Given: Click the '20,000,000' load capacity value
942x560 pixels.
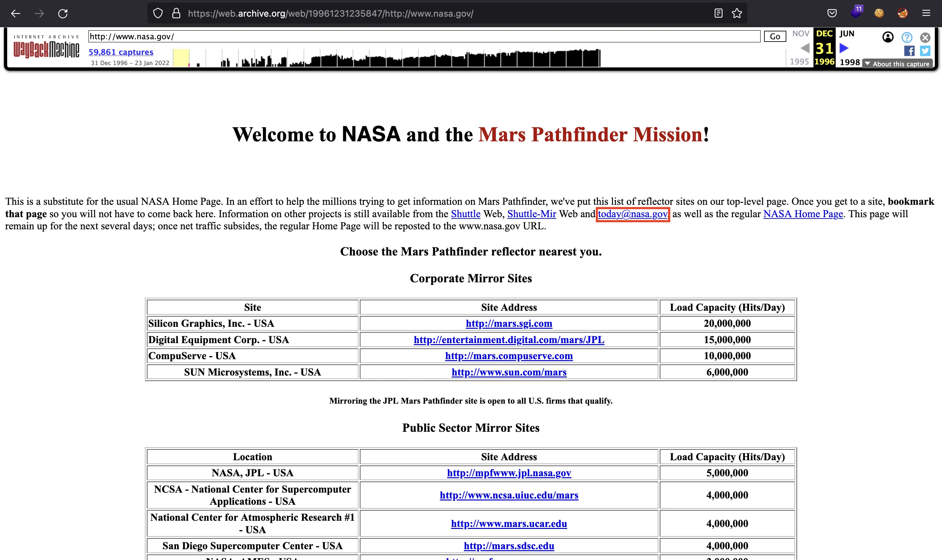Looking at the screenshot, I should point(727,324).
